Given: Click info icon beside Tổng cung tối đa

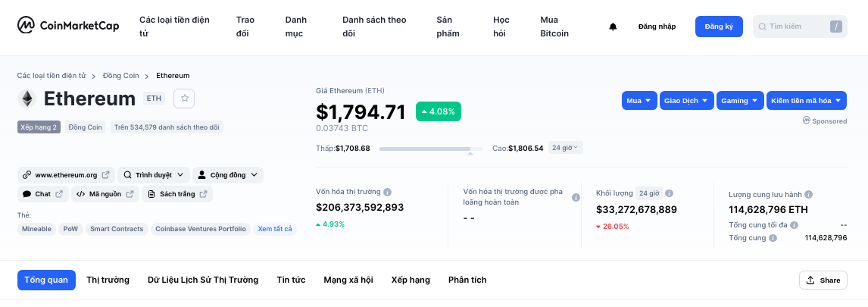Looking at the screenshot, I should point(795,226).
